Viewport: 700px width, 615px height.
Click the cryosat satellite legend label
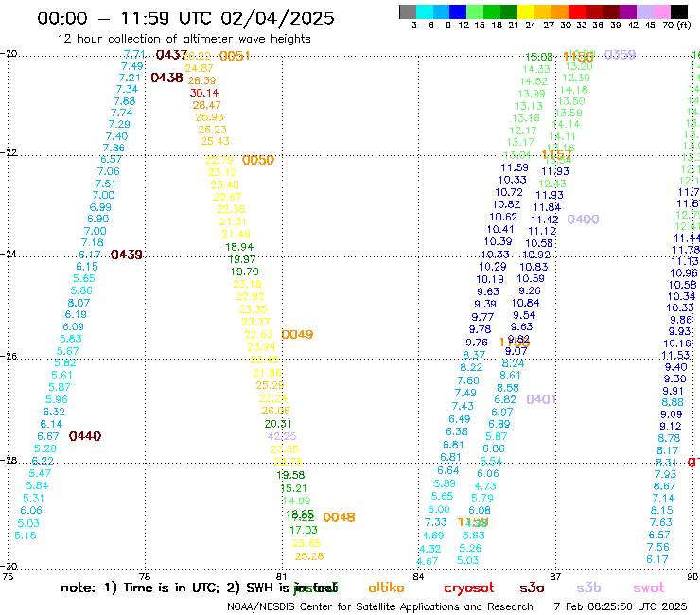(469, 589)
